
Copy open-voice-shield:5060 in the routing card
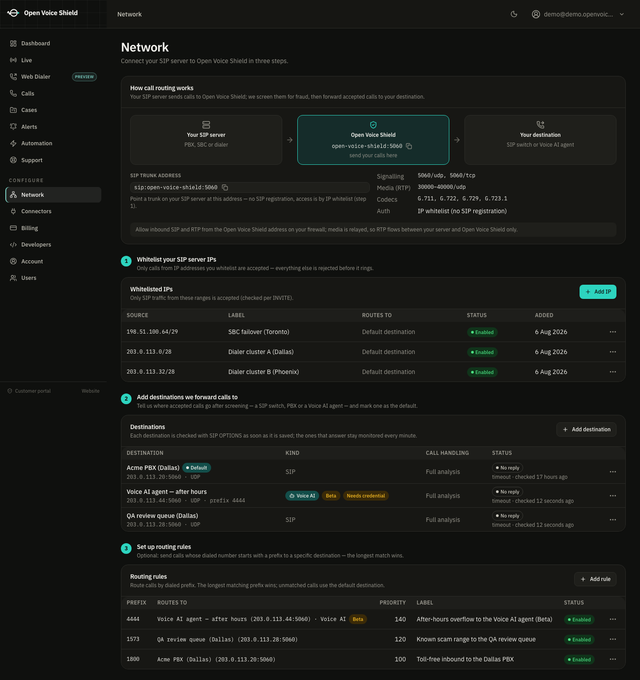[x=409, y=146]
